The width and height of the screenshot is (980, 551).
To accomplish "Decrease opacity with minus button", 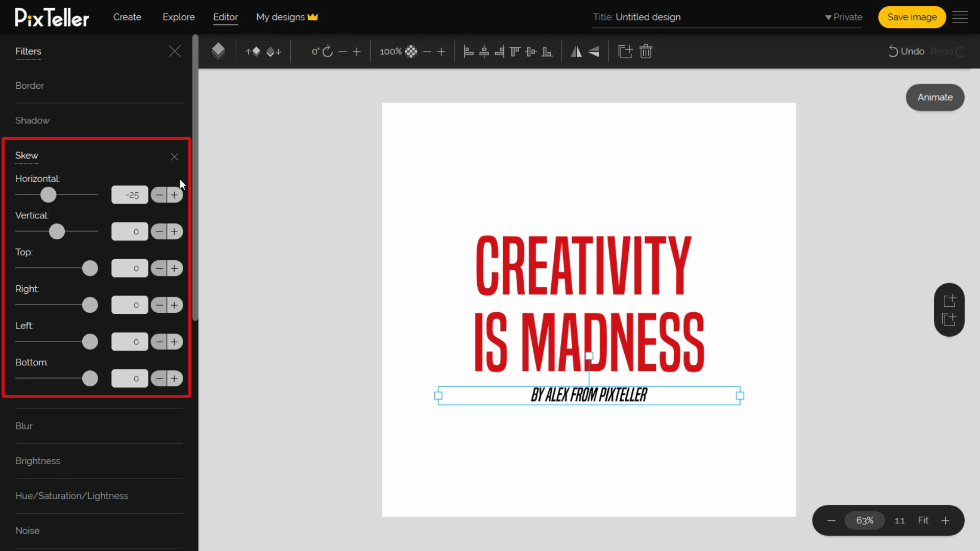I will 427,52.
